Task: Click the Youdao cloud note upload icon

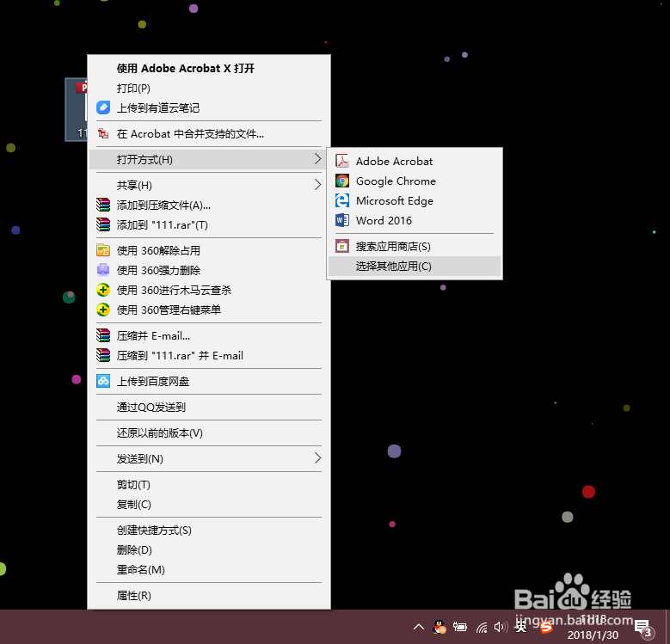Action: pos(103,107)
